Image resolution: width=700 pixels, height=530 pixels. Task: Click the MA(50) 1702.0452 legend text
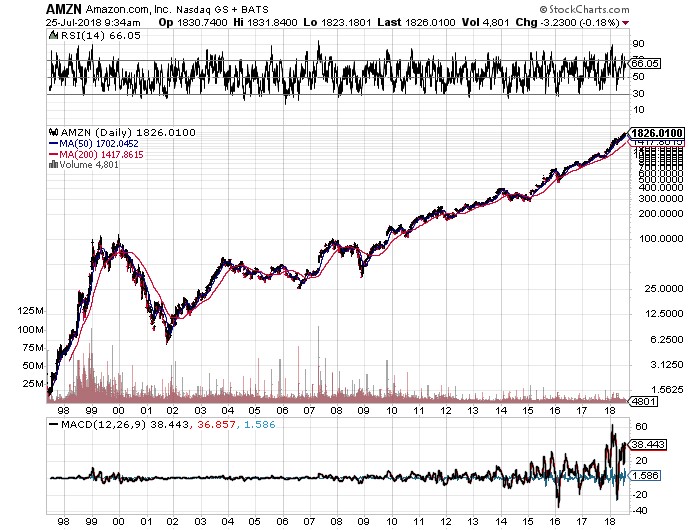pyautogui.click(x=99, y=144)
